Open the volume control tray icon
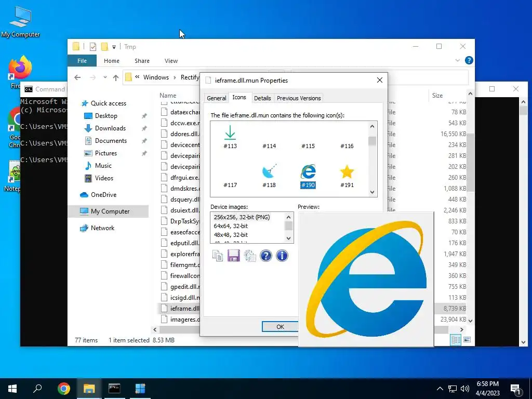Screen dimensions: 532x399 [x=465, y=389]
